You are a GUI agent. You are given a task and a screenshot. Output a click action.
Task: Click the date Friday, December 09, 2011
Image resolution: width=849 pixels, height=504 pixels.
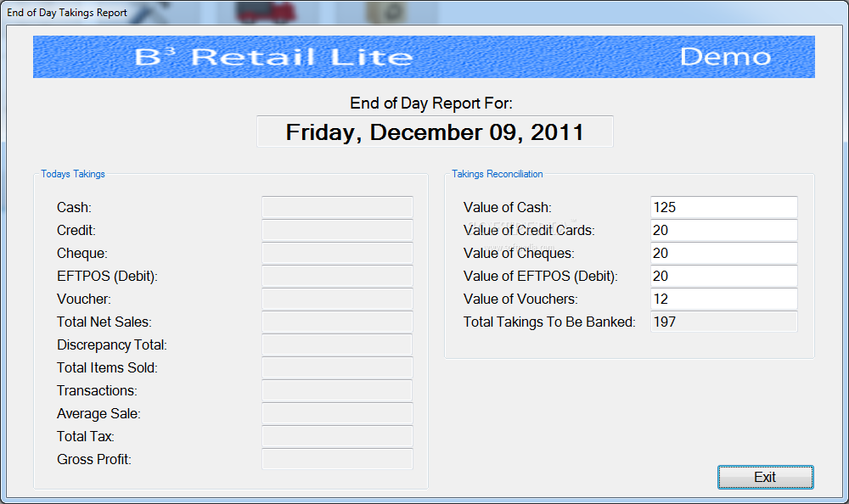435,132
